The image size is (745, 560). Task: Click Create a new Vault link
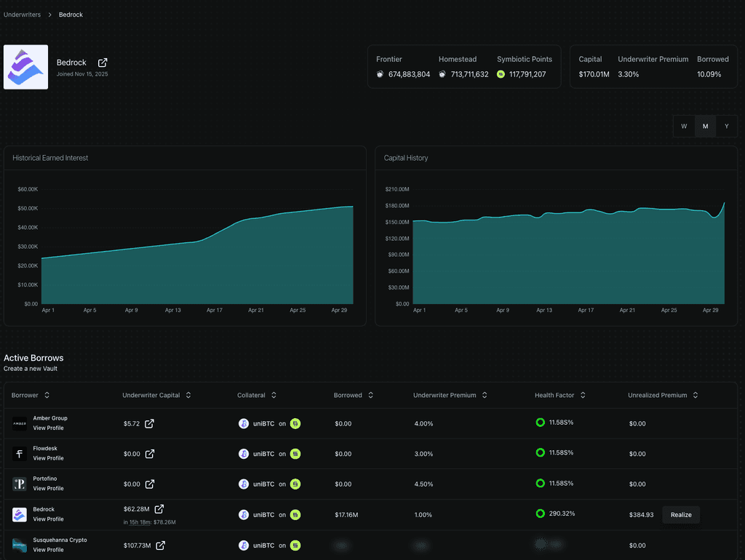pyautogui.click(x=31, y=369)
